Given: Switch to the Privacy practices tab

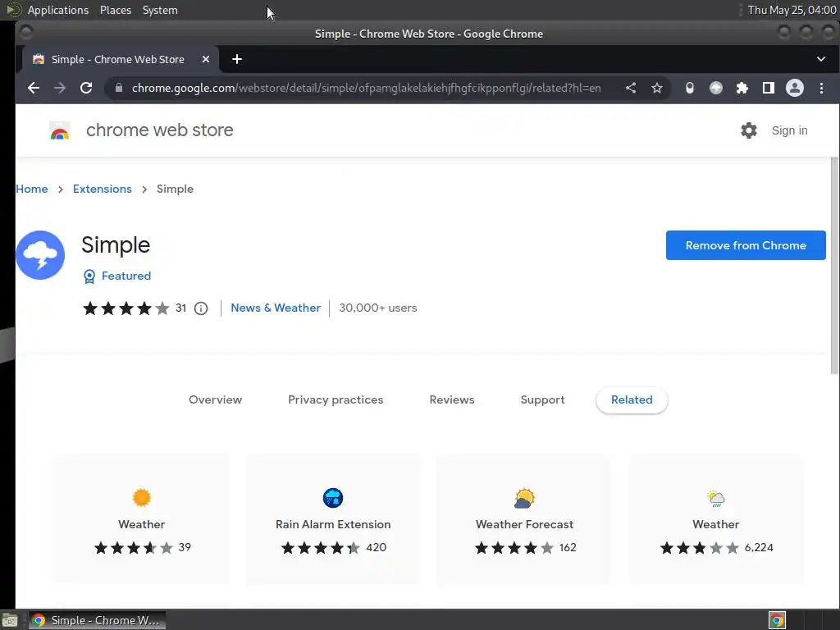Looking at the screenshot, I should 336,399.
